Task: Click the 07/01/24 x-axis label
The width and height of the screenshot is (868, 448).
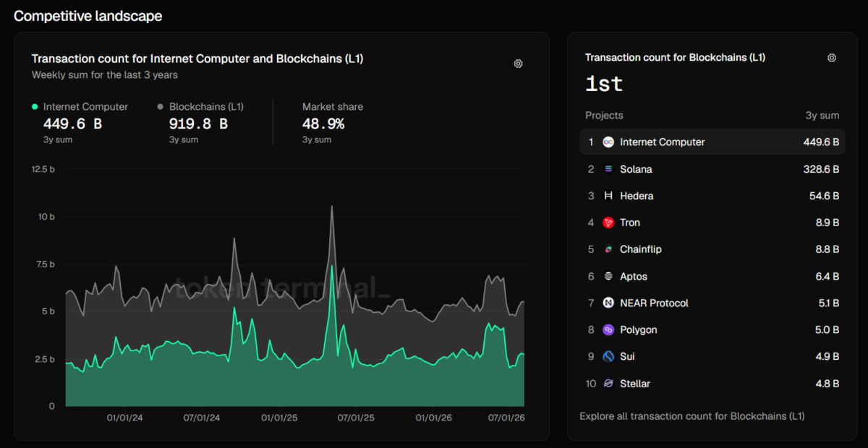Action: coord(202,418)
